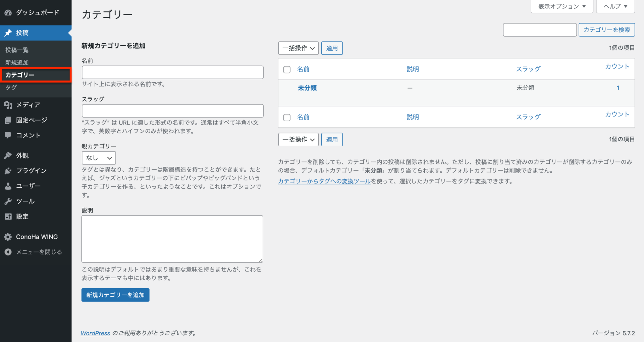Click カテゴリーを検索 search button
This screenshot has height=342, width=644.
(x=607, y=30)
